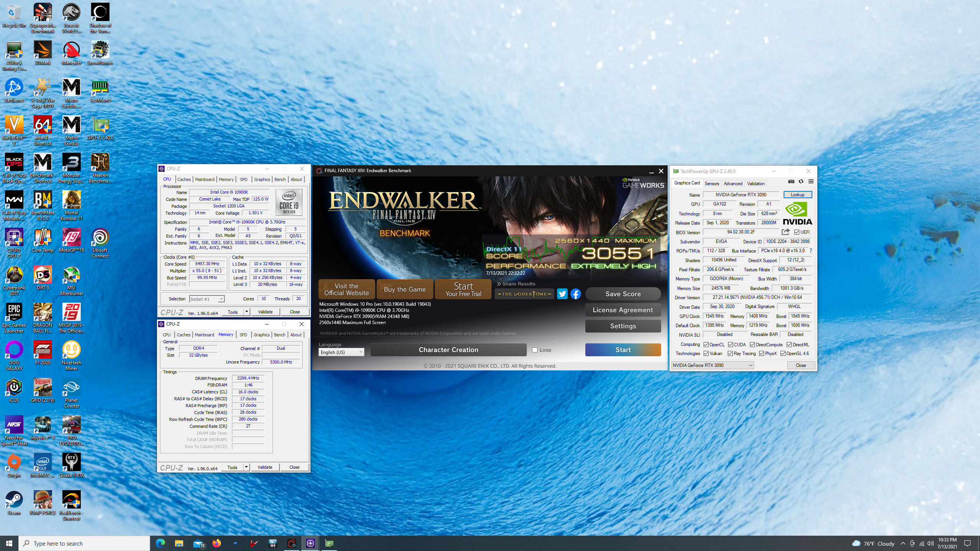Share results on Facebook icon
The image size is (980, 551).
click(576, 294)
